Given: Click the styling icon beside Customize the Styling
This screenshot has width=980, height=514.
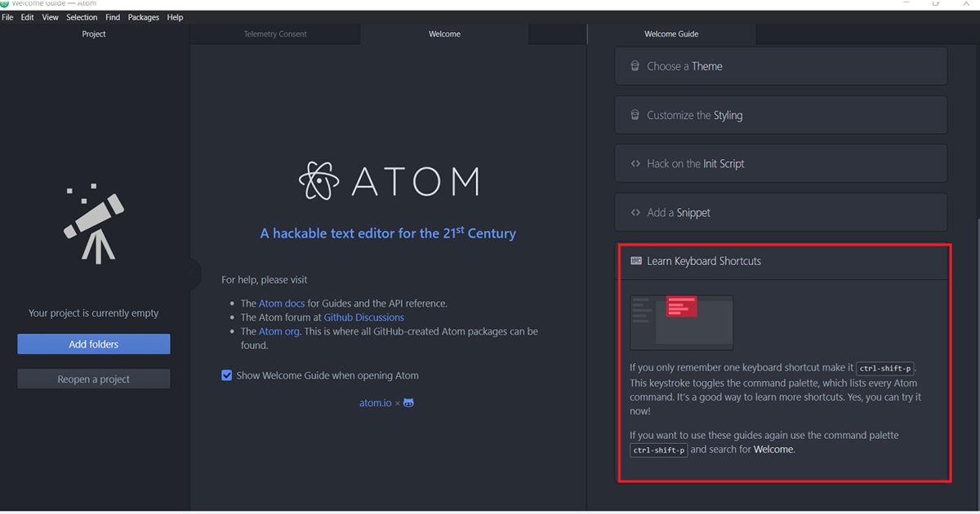Looking at the screenshot, I should point(635,115).
